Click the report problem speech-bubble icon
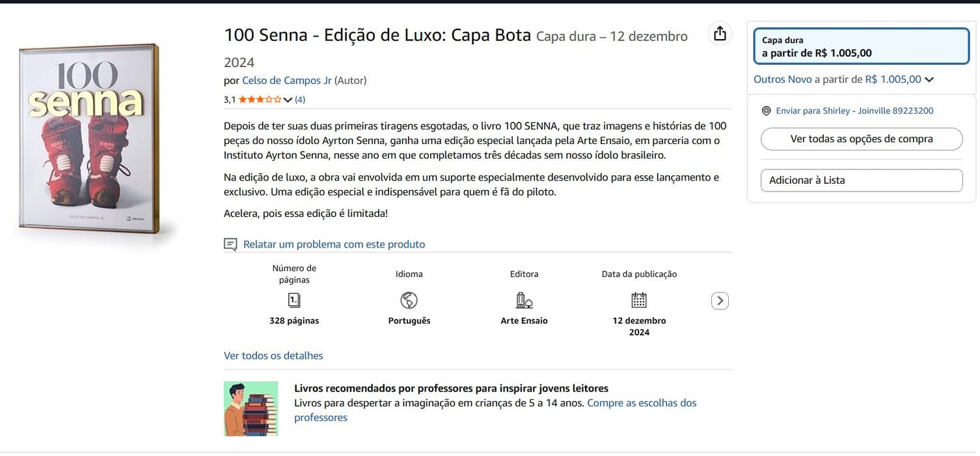The image size is (980, 456). click(230, 244)
